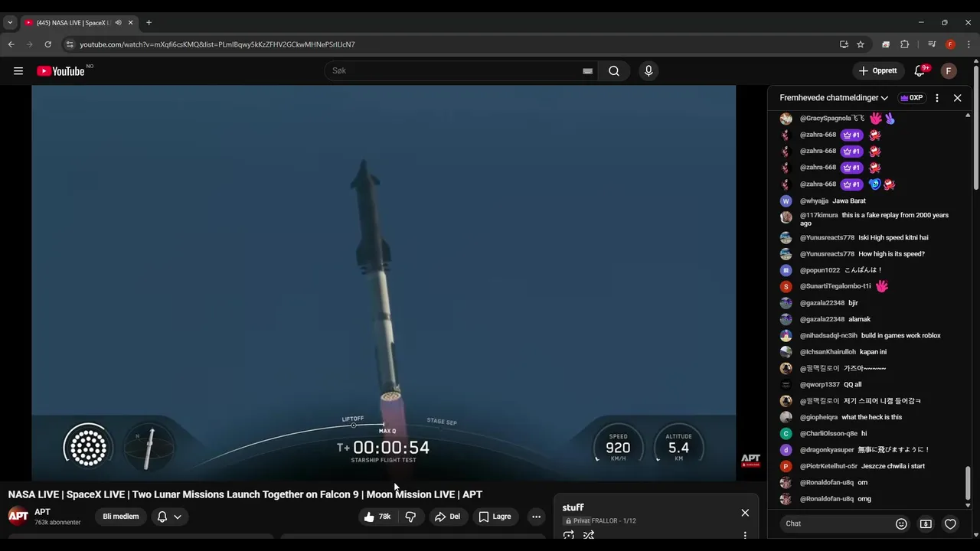Open Chrome three-dot menu

point(969,44)
